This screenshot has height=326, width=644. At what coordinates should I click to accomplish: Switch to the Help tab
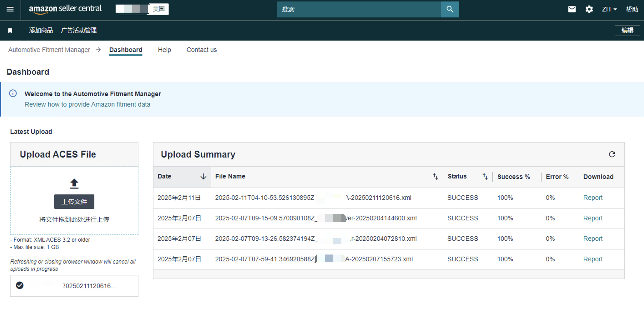(164, 50)
